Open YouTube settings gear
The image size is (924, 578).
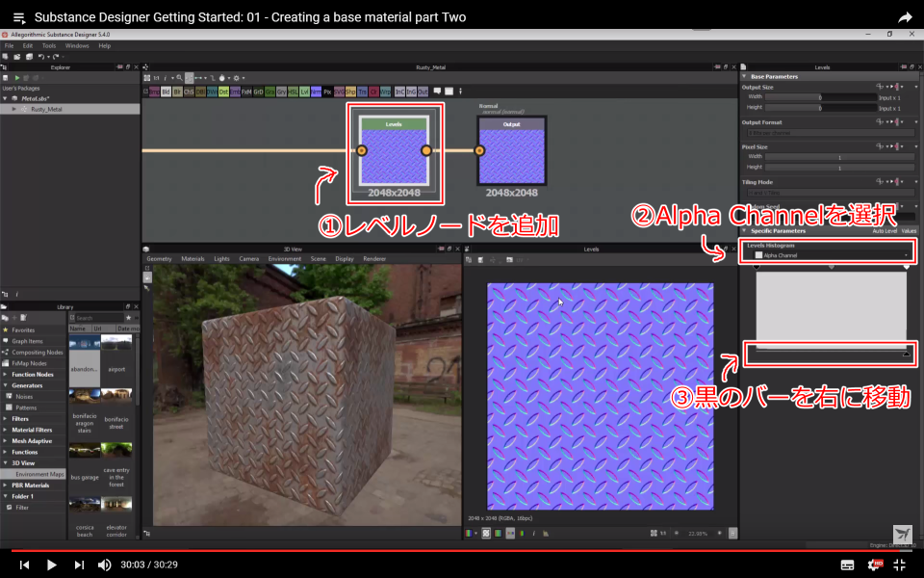point(874,565)
